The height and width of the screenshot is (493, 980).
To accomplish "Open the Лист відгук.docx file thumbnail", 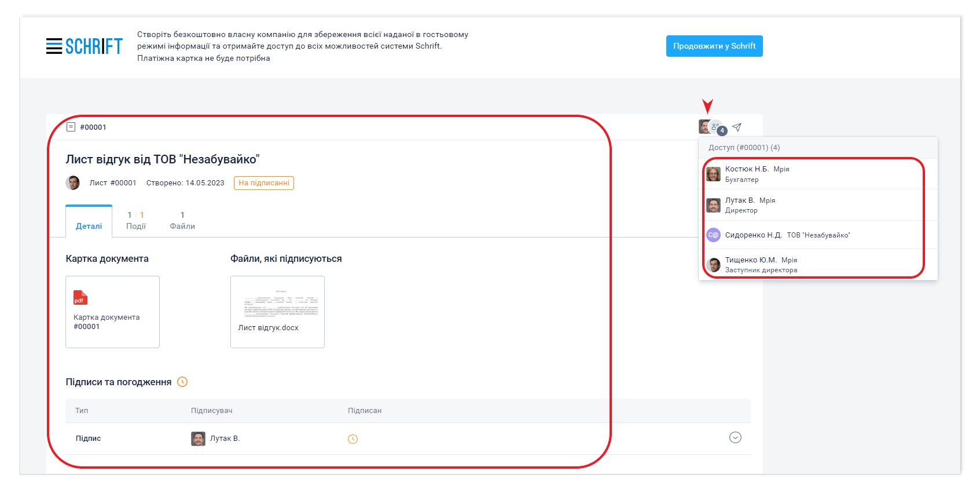I will [277, 311].
